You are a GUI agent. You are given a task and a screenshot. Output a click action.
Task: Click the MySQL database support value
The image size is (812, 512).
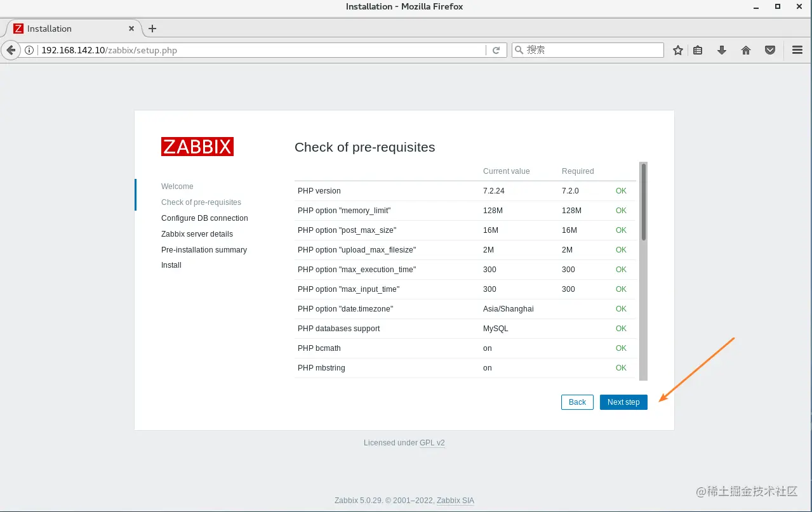click(496, 329)
